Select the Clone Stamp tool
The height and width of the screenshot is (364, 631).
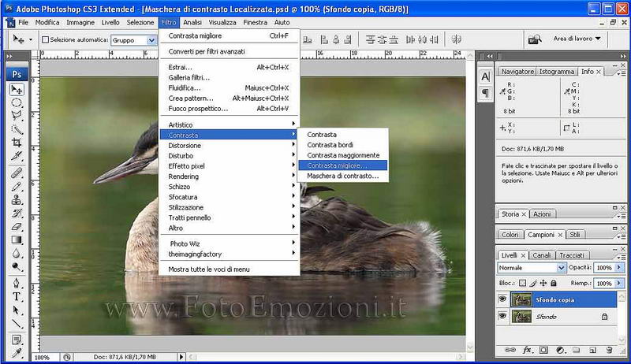click(x=17, y=199)
